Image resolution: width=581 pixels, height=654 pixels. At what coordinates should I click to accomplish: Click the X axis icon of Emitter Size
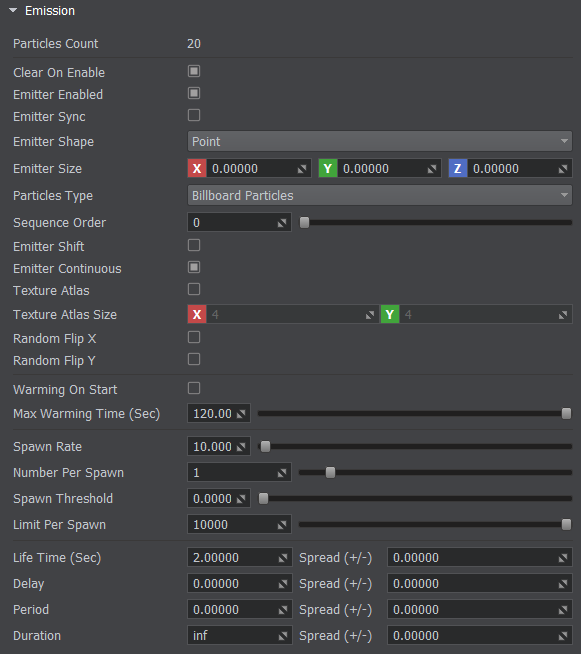197,169
